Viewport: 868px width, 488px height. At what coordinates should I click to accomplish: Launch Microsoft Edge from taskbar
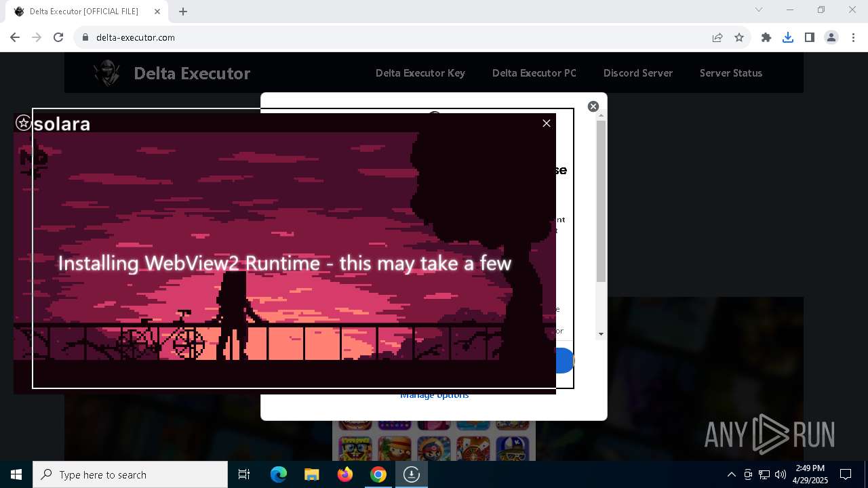(x=279, y=474)
